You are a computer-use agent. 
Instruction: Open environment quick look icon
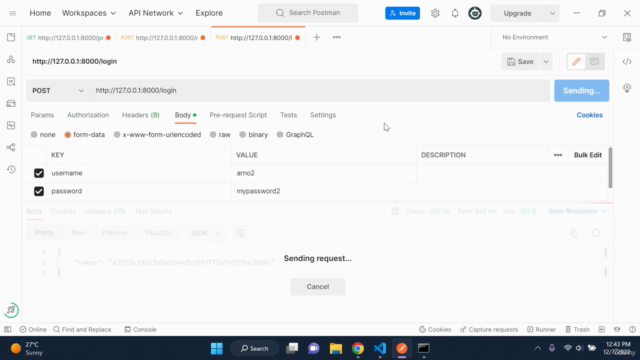coord(627,37)
